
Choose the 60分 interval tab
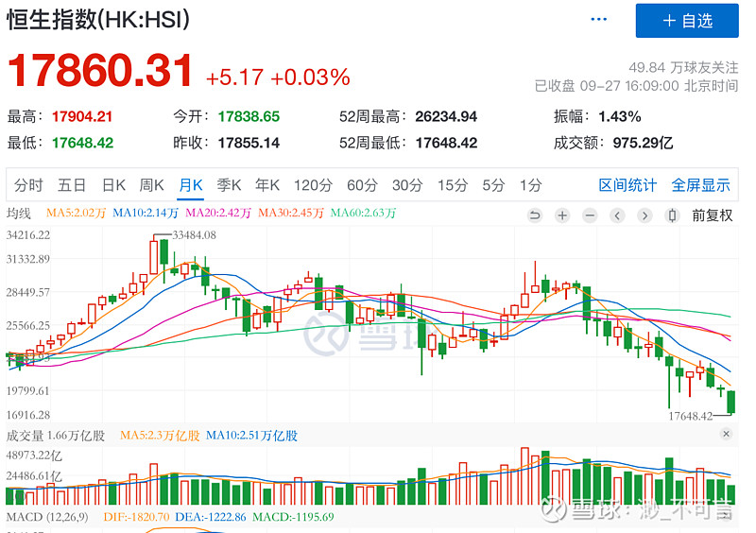tap(362, 184)
